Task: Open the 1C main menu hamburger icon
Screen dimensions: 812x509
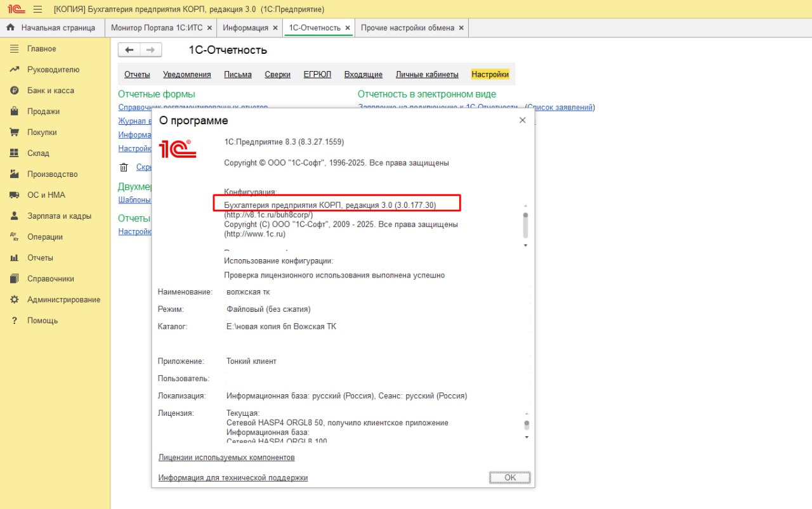Action: (x=37, y=10)
